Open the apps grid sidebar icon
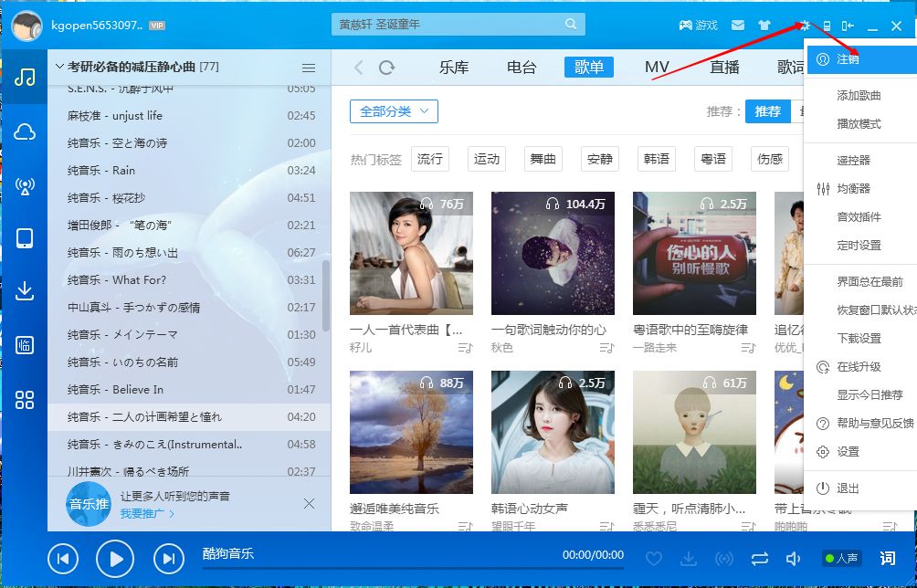 pos(25,400)
